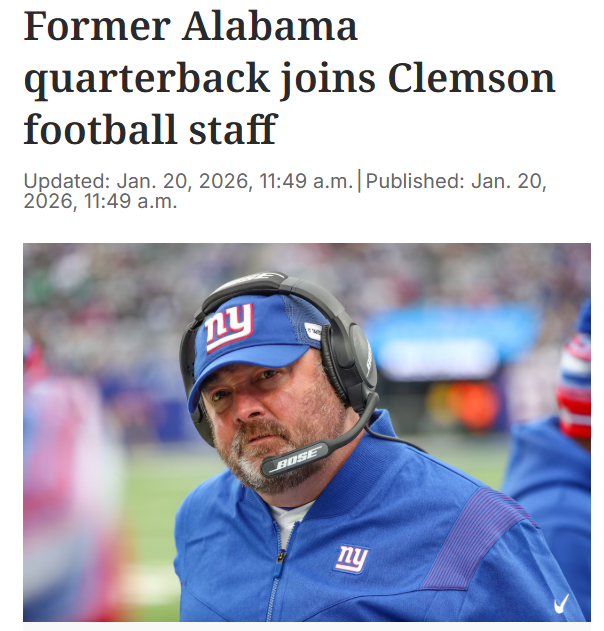The image size is (604, 631).
Task: Click the Nike swoosh on the jacket sleeve
Action: pyautogui.click(x=562, y=603)
